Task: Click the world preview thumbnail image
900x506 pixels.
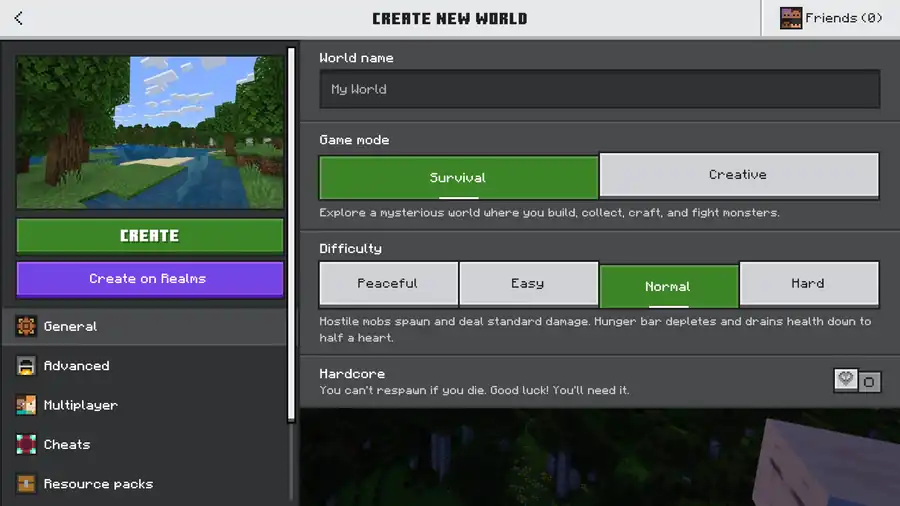Action: tap(150, 132)
